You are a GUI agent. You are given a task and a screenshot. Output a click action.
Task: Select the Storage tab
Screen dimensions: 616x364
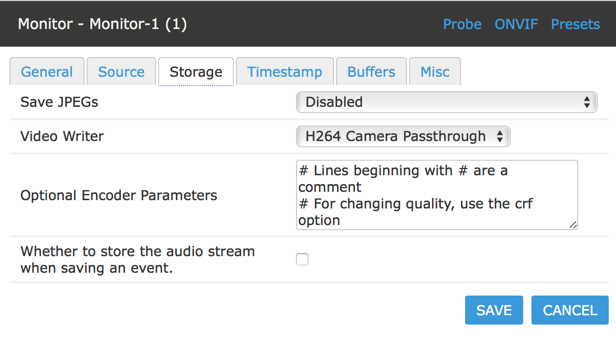coord(195,72)
